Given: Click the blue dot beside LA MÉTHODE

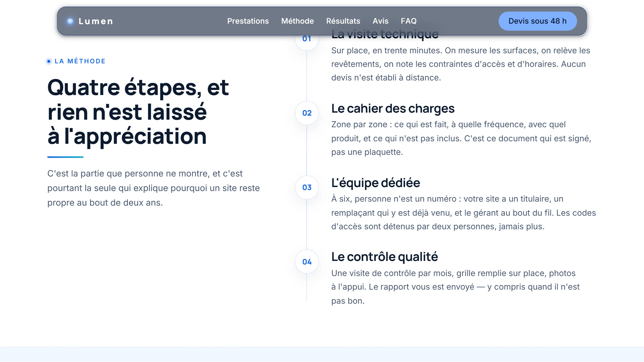Looking at the screenshot, I should tap(49, 61).
